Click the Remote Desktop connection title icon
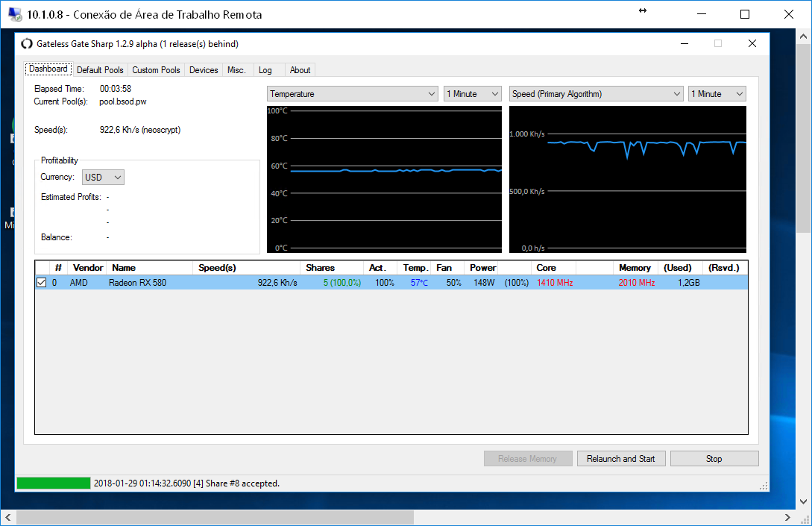812x526 pixels. (x=15, y=14)
